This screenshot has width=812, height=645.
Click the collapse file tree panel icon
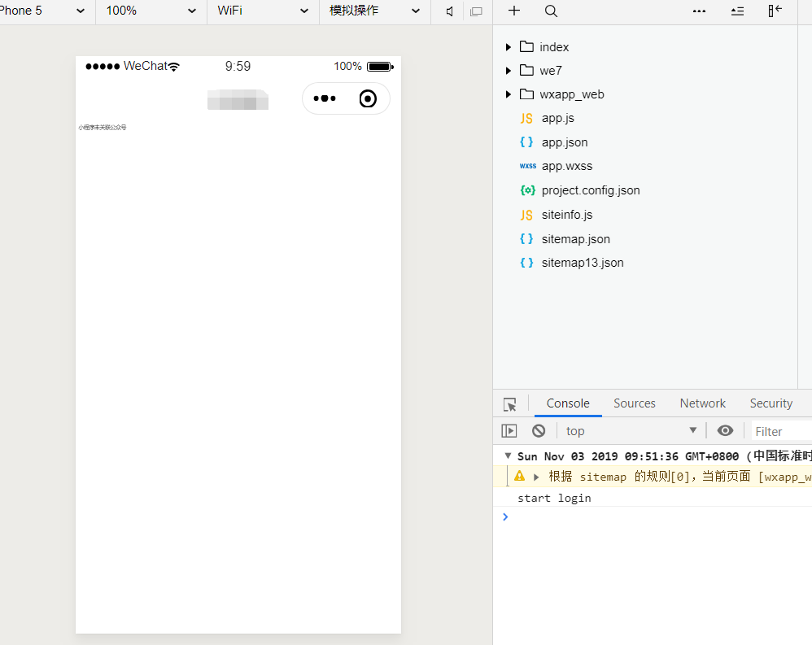(x=775, y=11)
